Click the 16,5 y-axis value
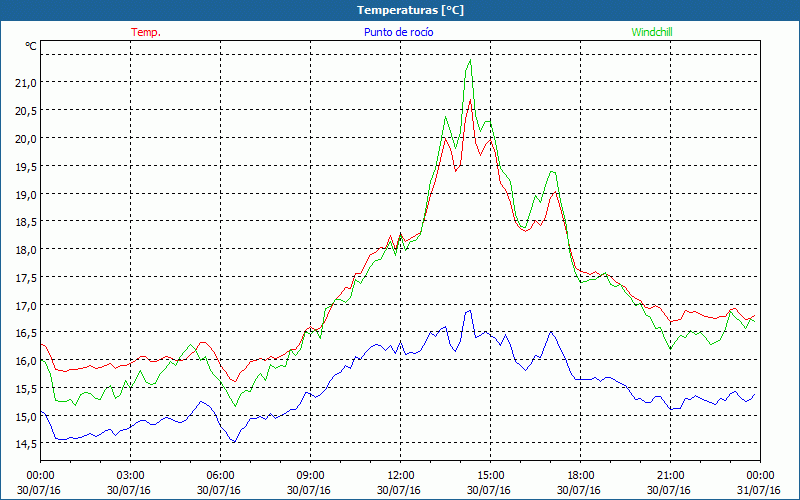800x500 pixels. [27, 333]
